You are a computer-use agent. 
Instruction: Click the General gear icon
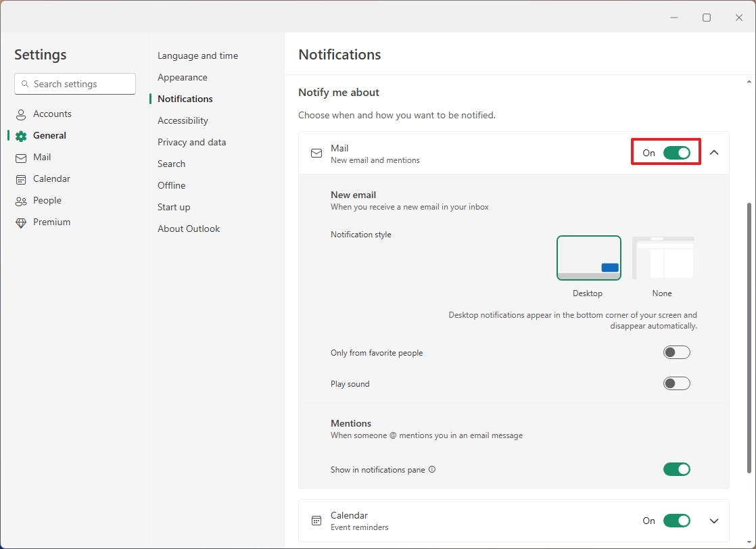21,137
